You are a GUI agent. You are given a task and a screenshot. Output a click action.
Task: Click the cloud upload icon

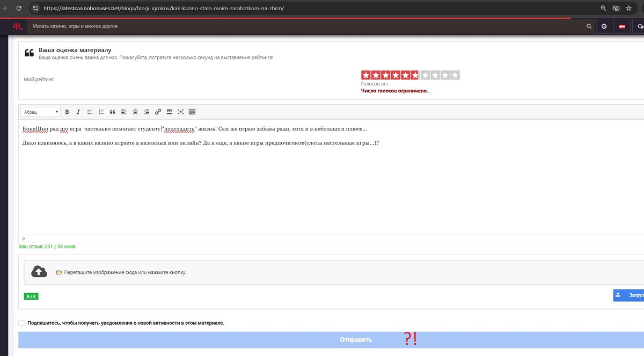click(39, 272)
